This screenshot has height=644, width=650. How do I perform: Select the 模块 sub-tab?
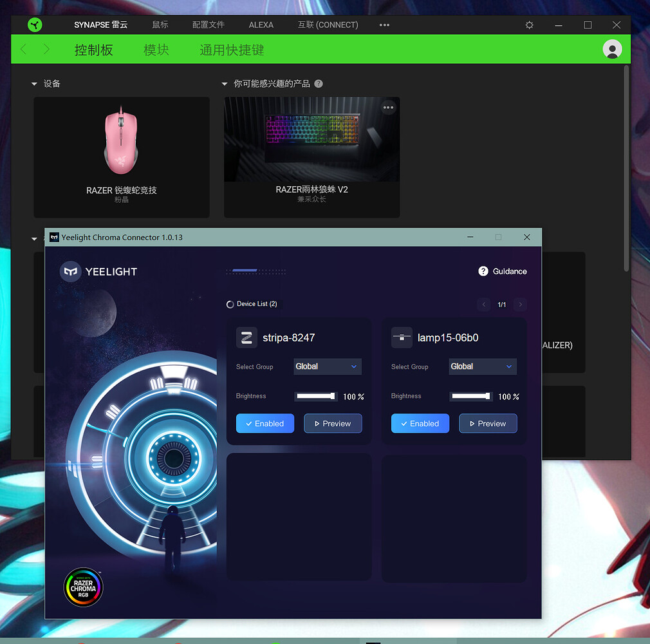coord(156,50)
